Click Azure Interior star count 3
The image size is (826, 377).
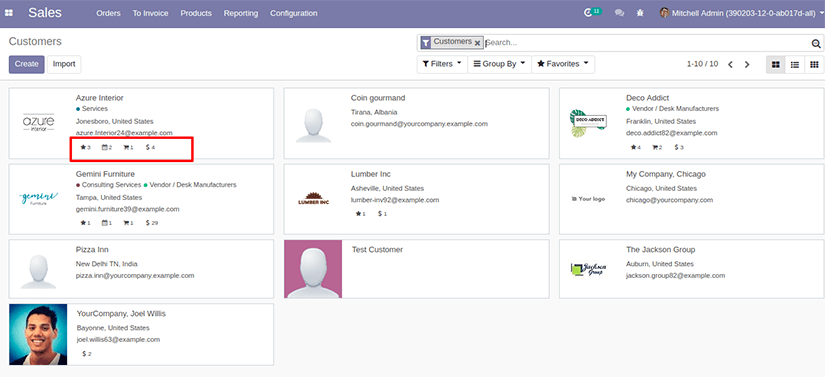click(85, 147)
